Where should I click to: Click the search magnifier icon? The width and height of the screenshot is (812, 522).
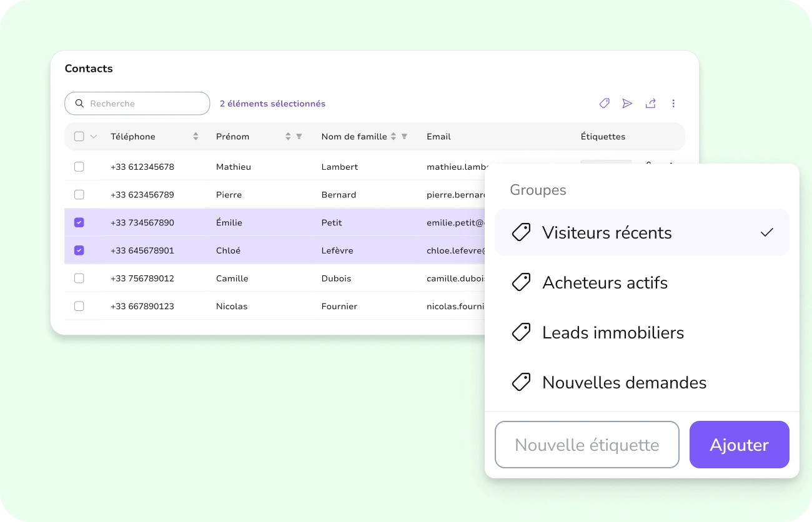coord(79,104)
